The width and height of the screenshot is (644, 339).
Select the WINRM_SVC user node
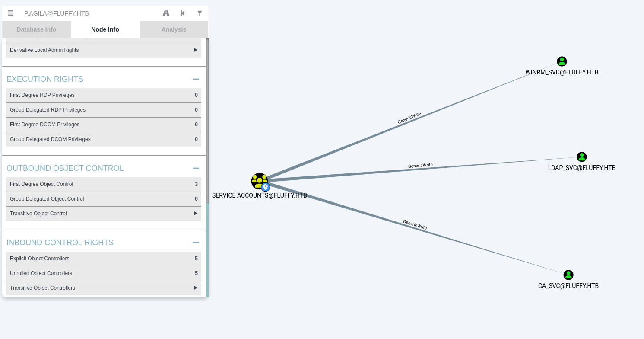[562, 61]
